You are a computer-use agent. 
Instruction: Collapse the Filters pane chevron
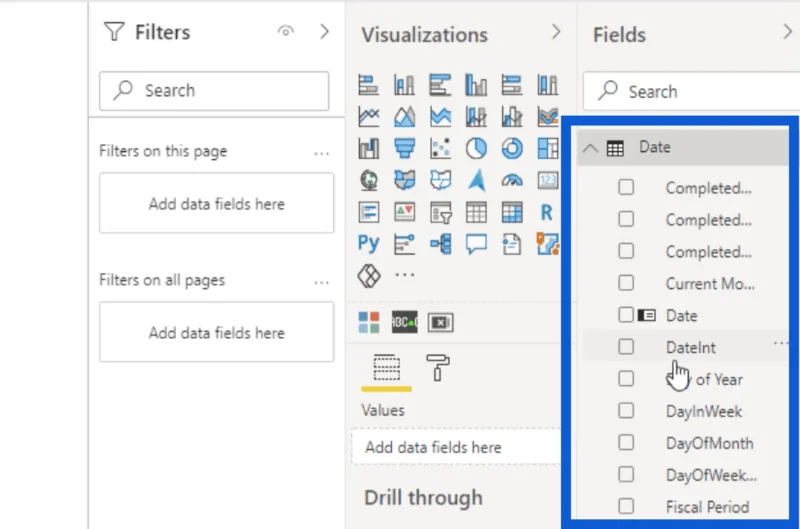pyautogui.click(x=324, y=32)
